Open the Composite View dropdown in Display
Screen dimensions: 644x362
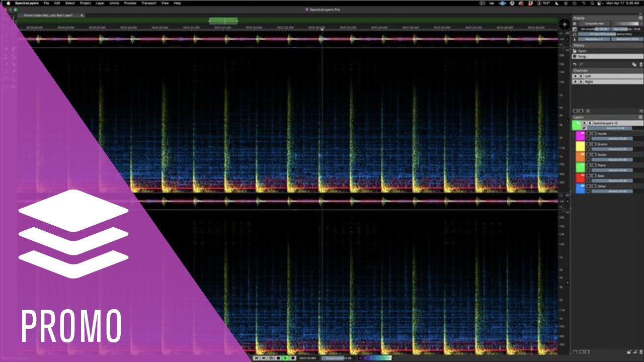click(x=596, y=23)
